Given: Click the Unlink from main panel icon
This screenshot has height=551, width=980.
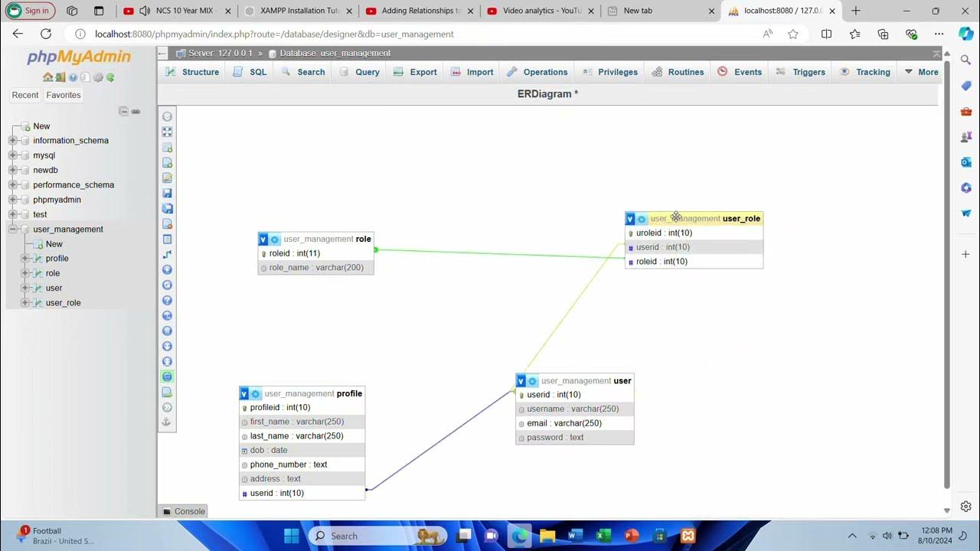Looking at the screenshot, I should [x=136, y=111].
